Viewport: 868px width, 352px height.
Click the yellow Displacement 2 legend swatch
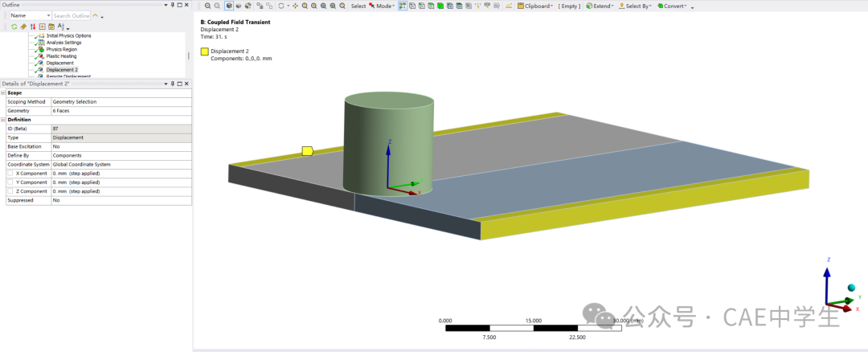coord(204,51)
